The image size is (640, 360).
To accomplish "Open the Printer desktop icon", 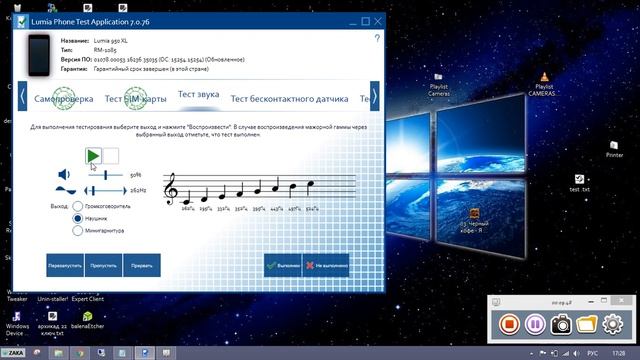I will point(614,149).
